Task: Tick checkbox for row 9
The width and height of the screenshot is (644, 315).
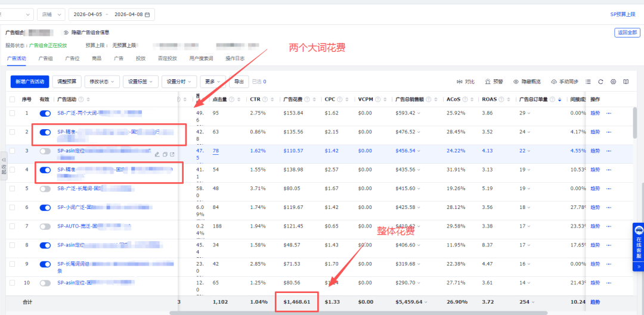Action: [13, 264]
